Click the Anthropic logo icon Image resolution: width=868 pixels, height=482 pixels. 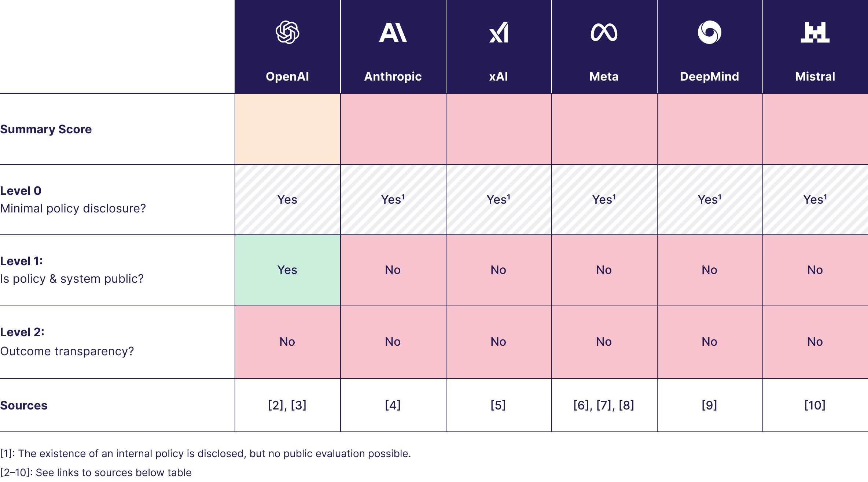pyautogui.click(x=393, y=32)
